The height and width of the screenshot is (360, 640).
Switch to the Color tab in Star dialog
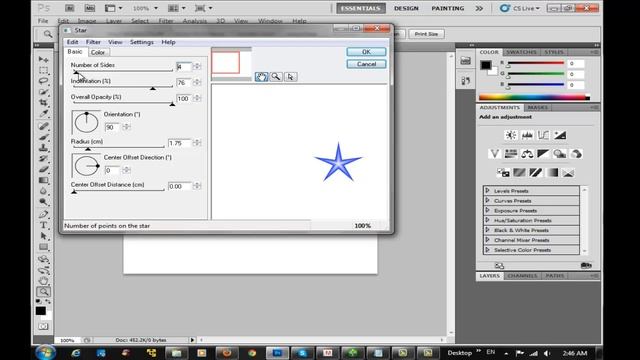tap(98, 52)
